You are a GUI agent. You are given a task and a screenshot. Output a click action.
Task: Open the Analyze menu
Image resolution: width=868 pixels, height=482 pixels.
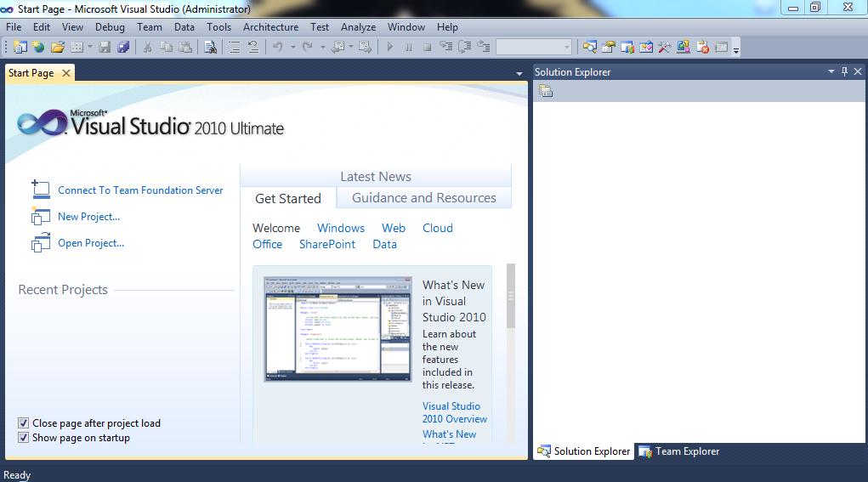click(x=358, y=27)
